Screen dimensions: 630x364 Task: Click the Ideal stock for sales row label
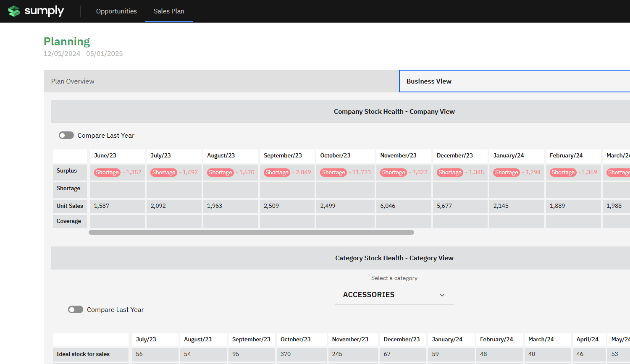click(83, 354)
